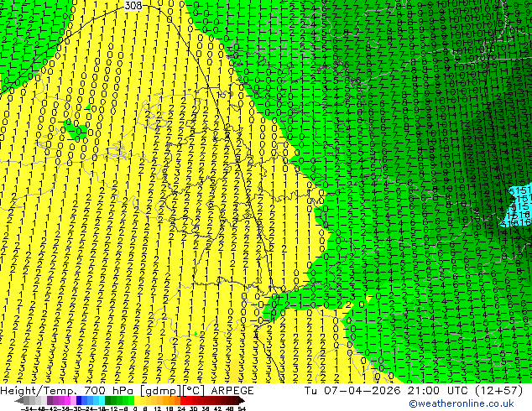532x411 pixels.
Task: Click the '12' label under the color scale
Action: pyautogui.click(x=158, y=408)
